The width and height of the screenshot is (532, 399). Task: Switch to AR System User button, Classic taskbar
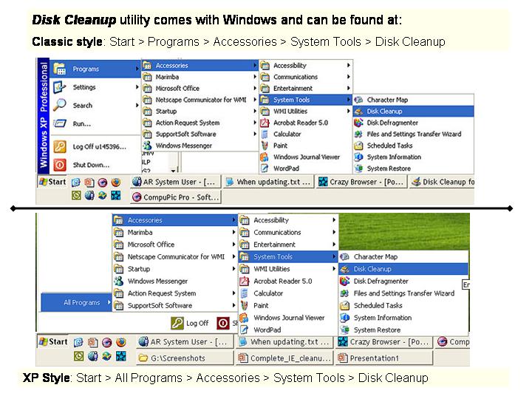pyautogui.click(x=176, y=182)
